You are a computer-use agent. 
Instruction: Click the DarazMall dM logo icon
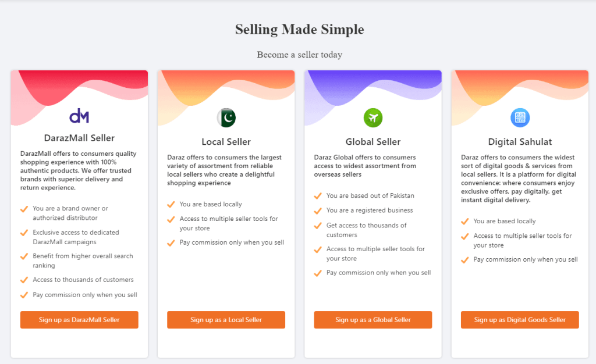(79, 116)
